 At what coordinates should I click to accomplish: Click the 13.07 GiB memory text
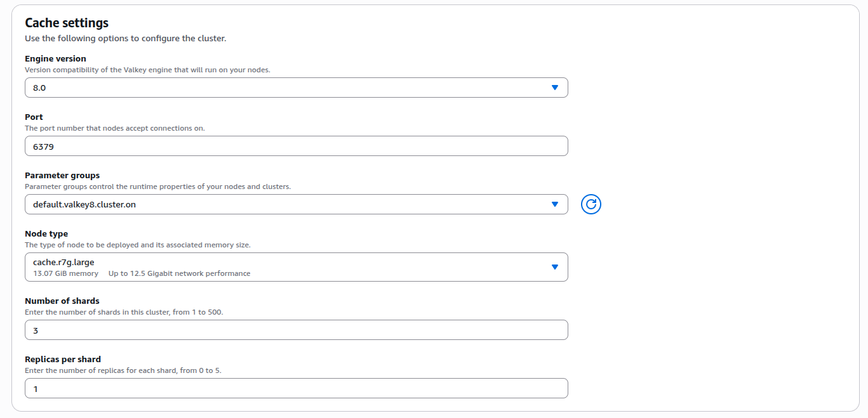point(65,273)
